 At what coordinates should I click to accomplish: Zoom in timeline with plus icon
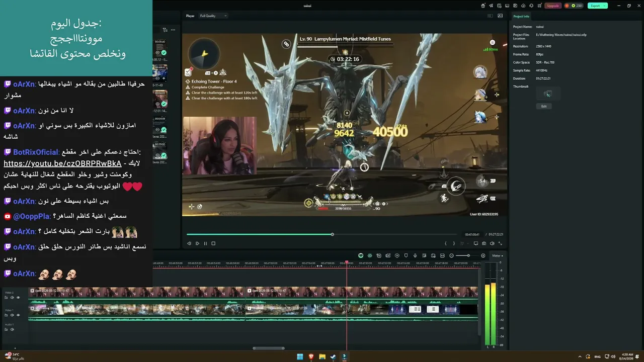pyautogui.click(x=483, y=255)
